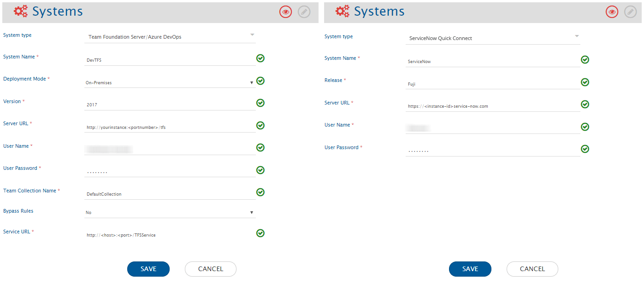
Task: Click the red gears Systems icon in left panel
Action: [x=20, y=12]
